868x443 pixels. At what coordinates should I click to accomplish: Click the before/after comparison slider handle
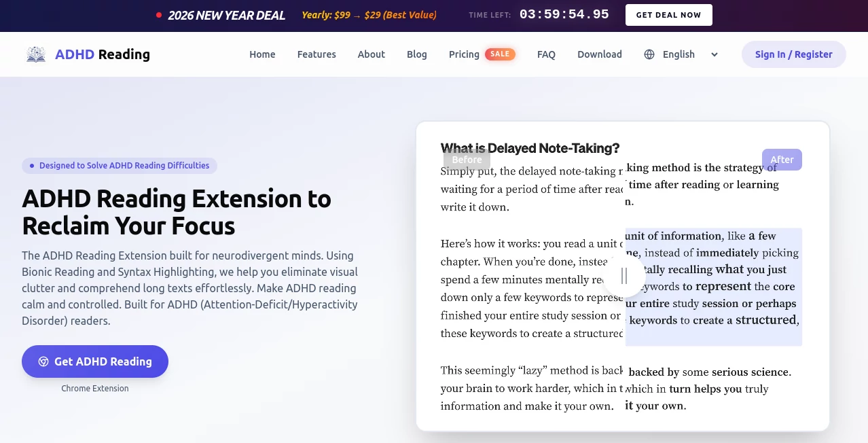[x=624, y=276]
